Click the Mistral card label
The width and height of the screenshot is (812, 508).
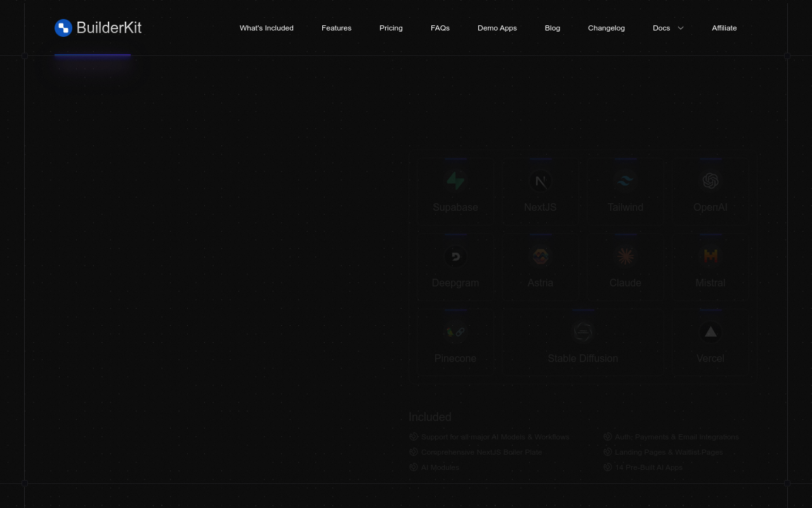710,283
